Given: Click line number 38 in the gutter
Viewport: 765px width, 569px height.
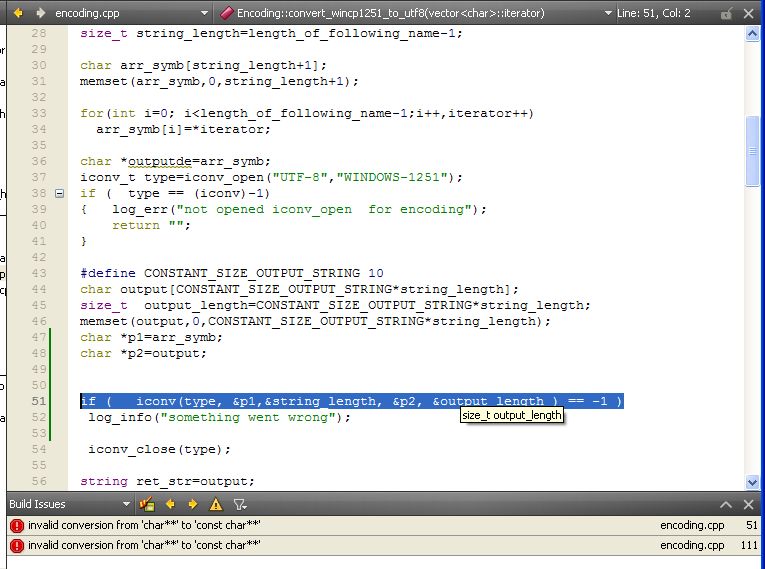Looking at the screenshot, I should point(39,193).
